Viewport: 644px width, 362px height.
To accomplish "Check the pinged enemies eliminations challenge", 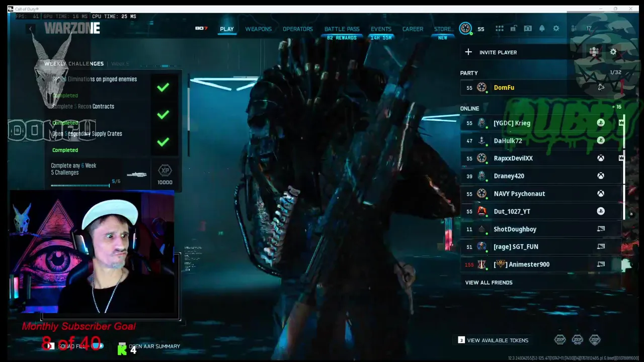I will 163,87.
